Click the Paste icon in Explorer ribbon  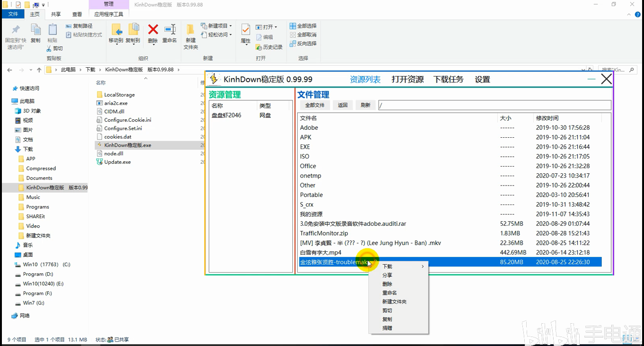pyautogui.click(x=53, y=30)
